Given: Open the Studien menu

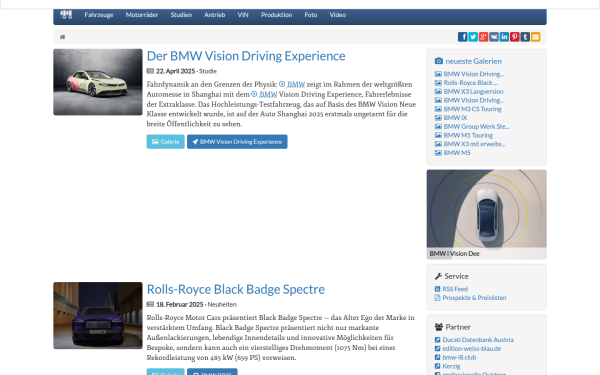Looking at the screenshot, I should coord(181,15).
